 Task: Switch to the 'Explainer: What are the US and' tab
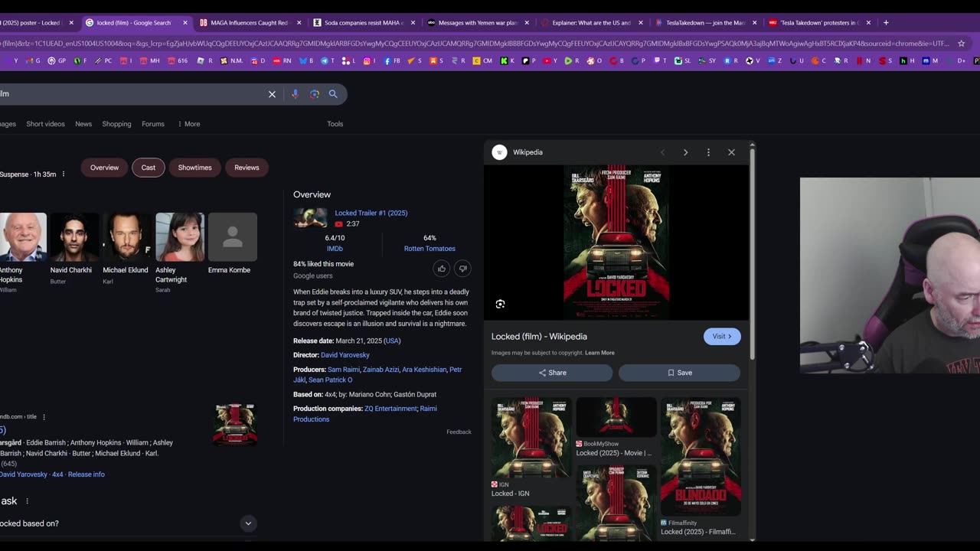point(592,23)
